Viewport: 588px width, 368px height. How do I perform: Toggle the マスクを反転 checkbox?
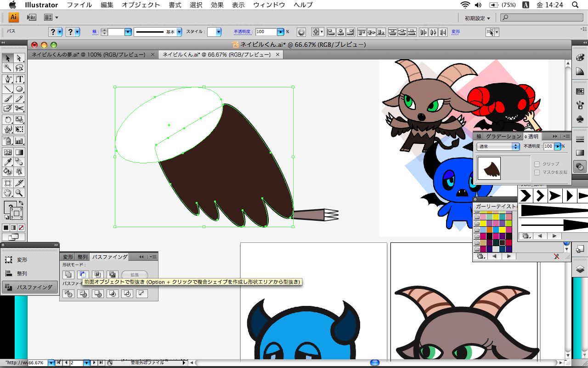click(x=537, y=172)
